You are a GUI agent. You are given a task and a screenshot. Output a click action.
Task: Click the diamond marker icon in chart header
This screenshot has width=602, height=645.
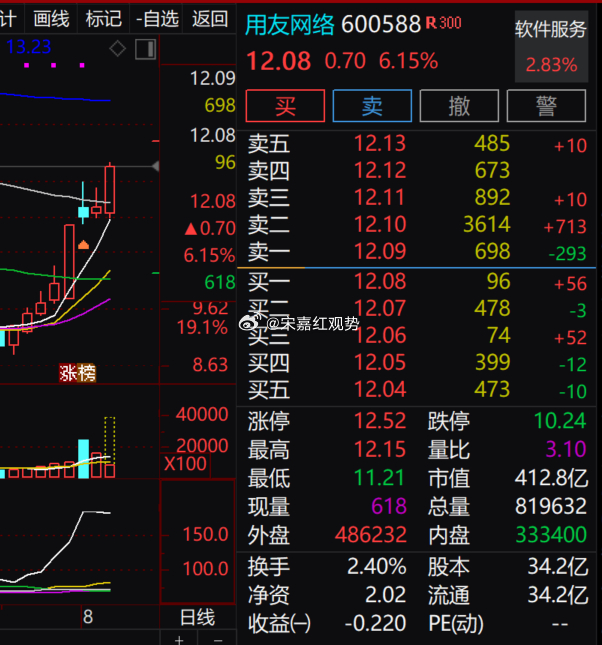tap(118, 49)
